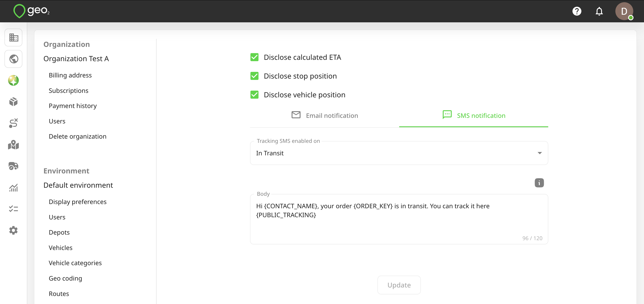Viewport: 644px width, 304px height.
Task: Uncheck Disclose calculated ETA checkbox
Action: pyautogui.click(x=254, y=57)
